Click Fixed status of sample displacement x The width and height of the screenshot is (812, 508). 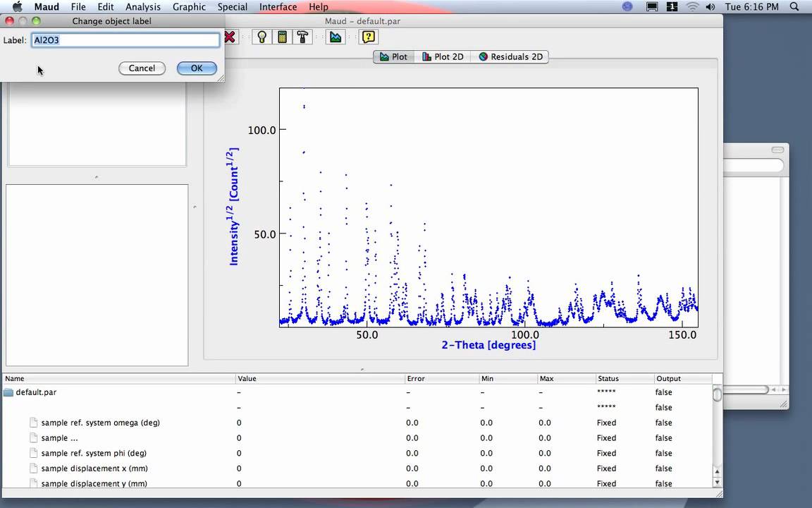[x=606, y=468]
